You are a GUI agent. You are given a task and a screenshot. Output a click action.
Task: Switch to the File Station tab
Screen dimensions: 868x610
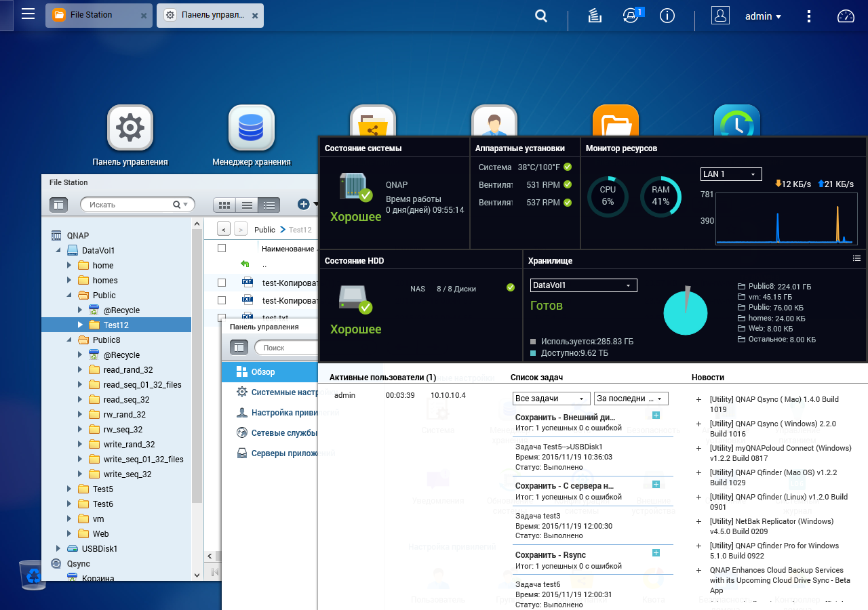coord(92,15)
